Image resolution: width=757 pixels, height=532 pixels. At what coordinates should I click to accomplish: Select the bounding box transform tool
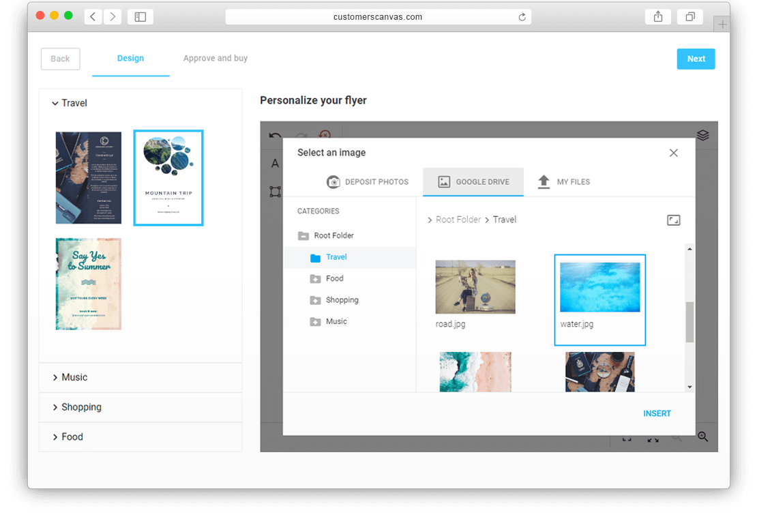275,192
